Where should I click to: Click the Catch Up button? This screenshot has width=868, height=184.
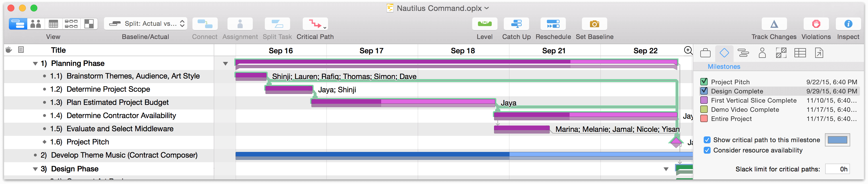coord(516,24)
